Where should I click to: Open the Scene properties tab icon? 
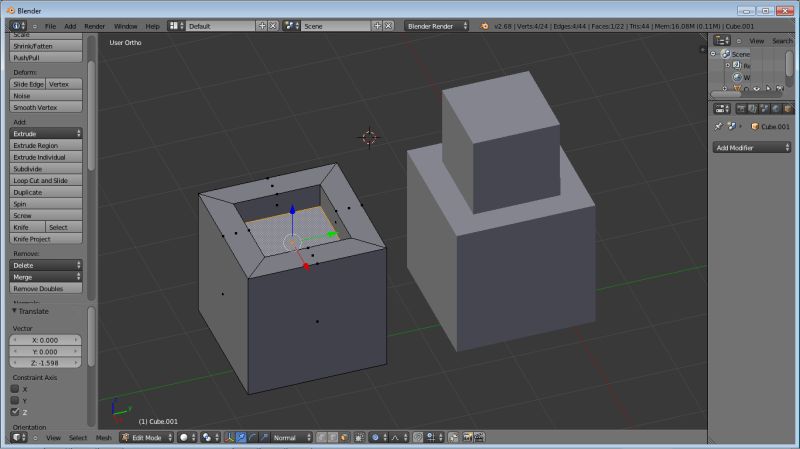pyautogui.click(x=764, y=109)
